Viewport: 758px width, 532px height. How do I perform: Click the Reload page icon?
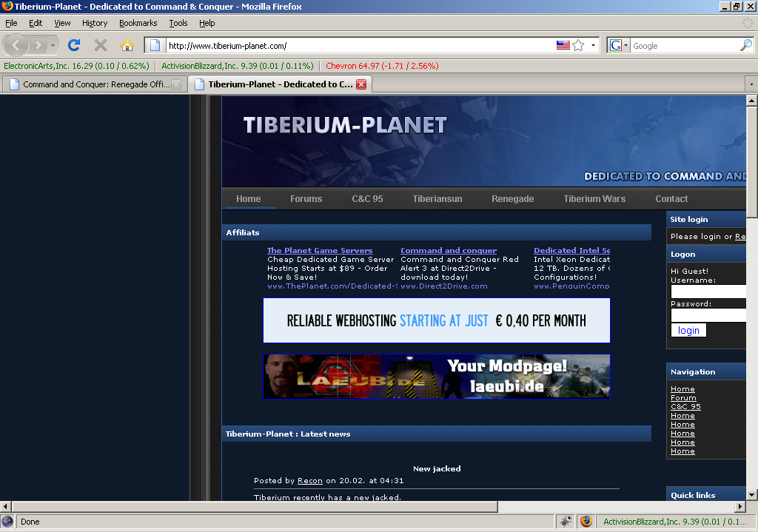(x=73, y=45)
